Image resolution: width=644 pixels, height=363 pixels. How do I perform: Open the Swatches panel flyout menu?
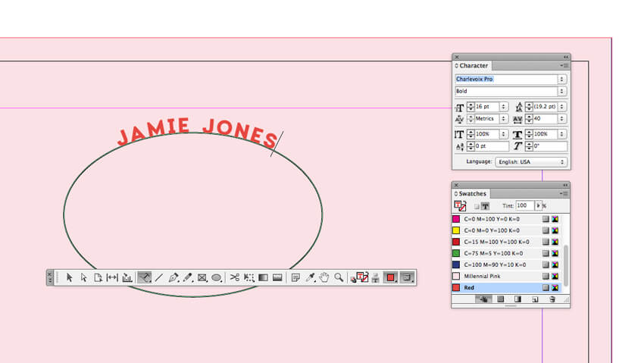coord(564,193)
